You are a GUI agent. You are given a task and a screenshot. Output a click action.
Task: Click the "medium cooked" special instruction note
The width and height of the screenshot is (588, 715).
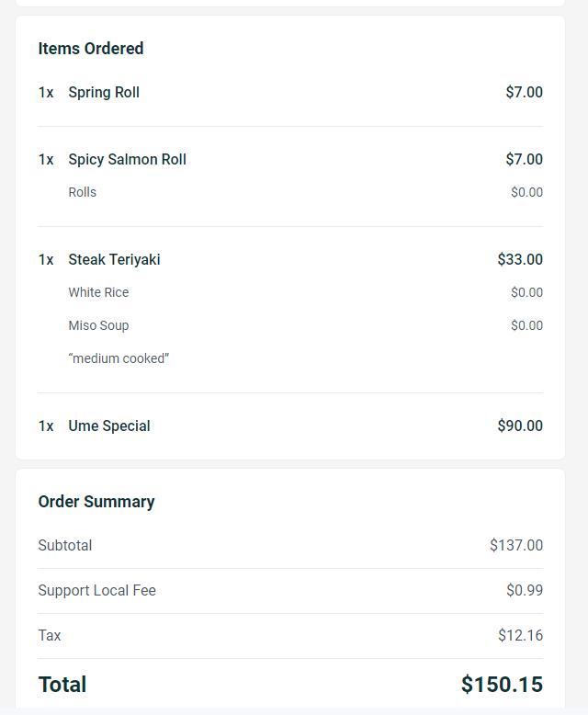119,358
